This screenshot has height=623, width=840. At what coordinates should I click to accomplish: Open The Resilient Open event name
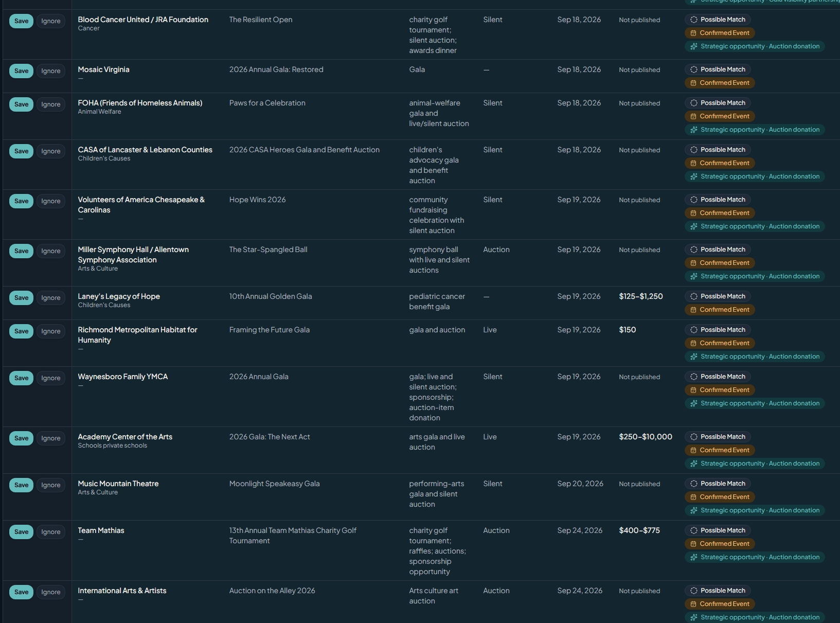tap(261, 20)
